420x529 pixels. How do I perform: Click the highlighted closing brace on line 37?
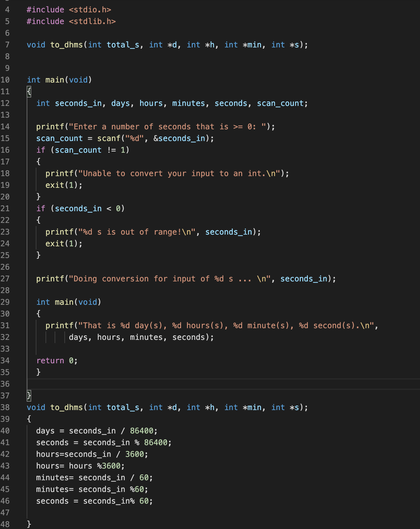[x=29, y=396]
